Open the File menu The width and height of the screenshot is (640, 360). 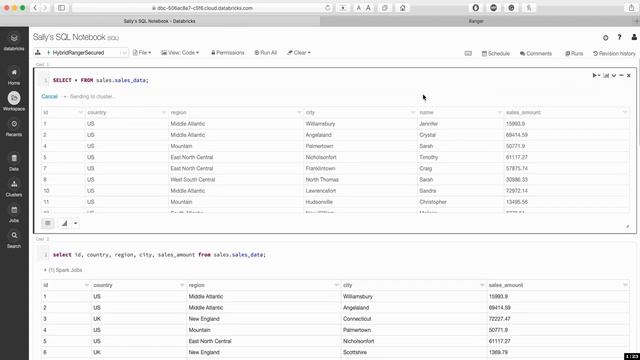pos(142,53)
